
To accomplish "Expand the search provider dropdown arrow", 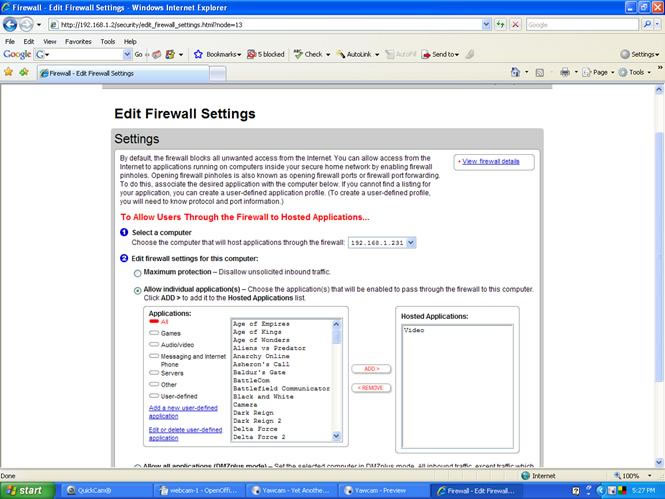I will coord(657,25).
